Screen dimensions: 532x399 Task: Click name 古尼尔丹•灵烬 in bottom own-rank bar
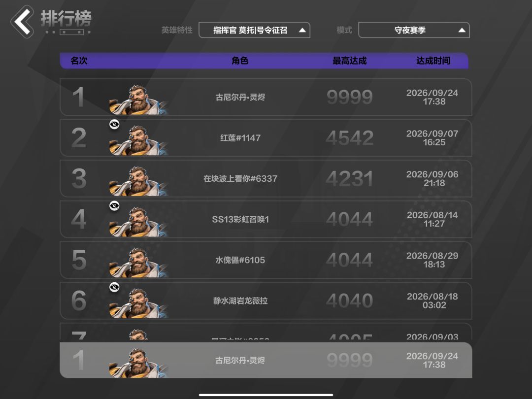(x=240, y=360)
